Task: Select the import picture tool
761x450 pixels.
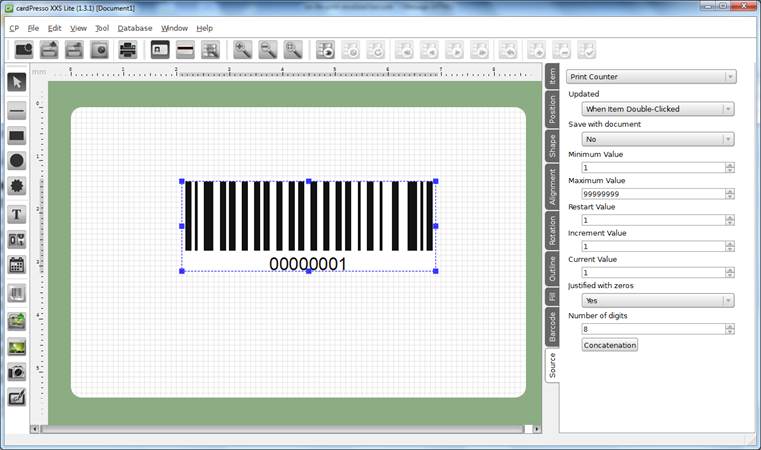Action: click(x=17, y=322)
